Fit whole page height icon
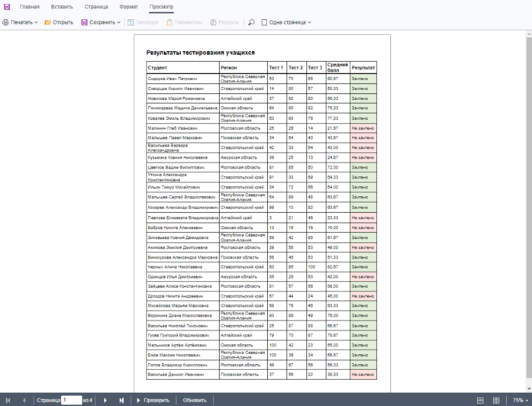 coord(496,400)
